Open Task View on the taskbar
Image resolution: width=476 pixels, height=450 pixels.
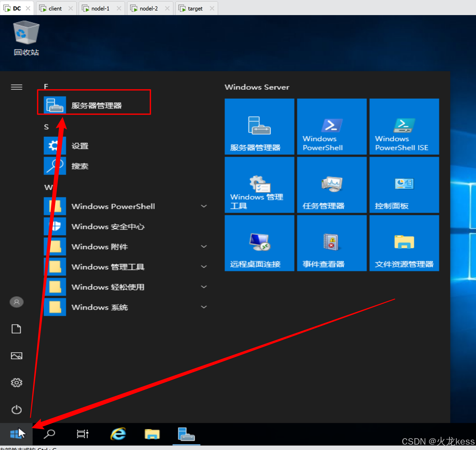point(83,434)
